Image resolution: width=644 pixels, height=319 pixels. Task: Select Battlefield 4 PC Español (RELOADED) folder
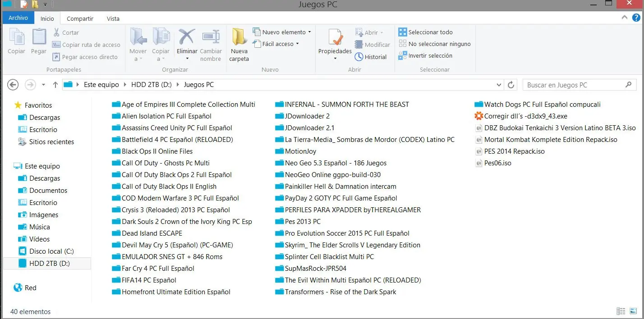[x=172, y=139]
